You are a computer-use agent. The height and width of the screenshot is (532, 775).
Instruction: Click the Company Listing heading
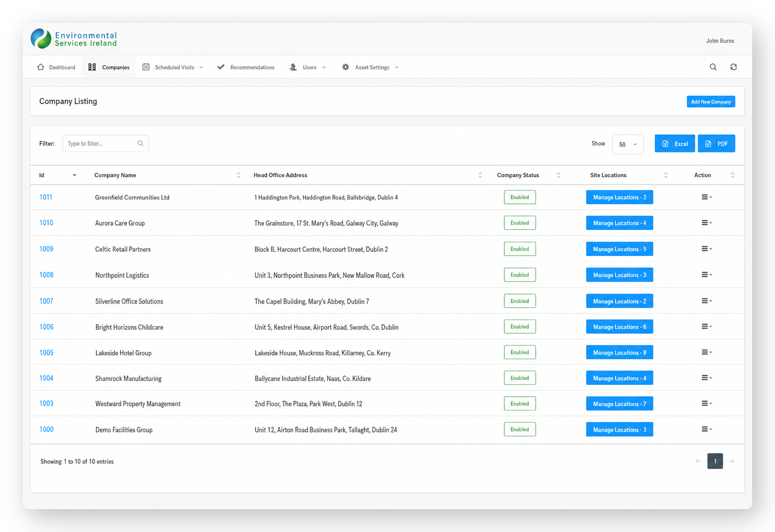pyautogui.click(x=68, y=101)
